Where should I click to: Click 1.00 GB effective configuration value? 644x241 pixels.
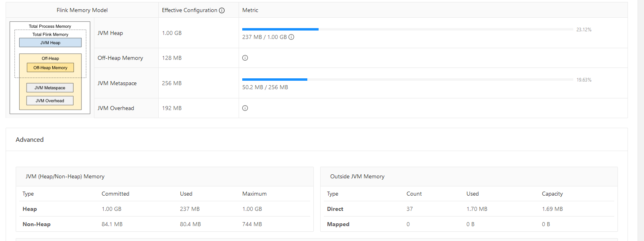click(x=172, y=33)
